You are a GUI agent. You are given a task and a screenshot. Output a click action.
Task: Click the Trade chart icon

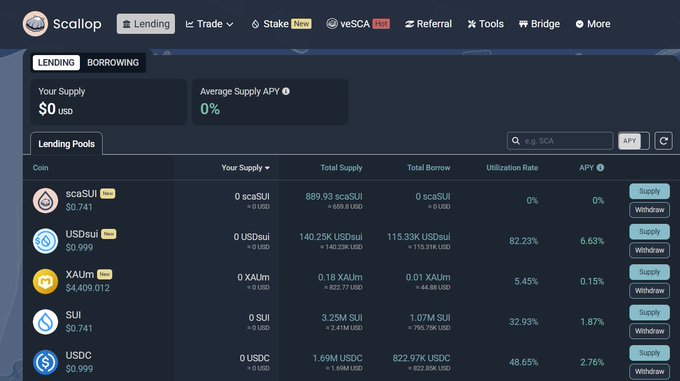click(190, 24)
